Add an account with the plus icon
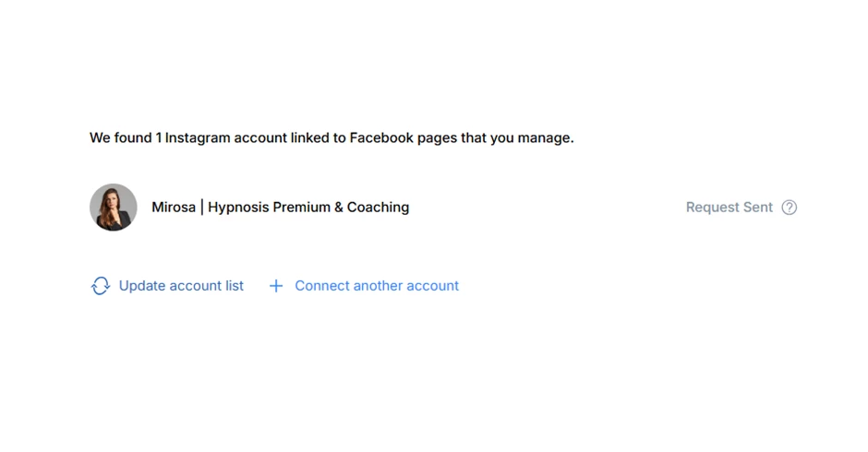 [x=275, y=286]
